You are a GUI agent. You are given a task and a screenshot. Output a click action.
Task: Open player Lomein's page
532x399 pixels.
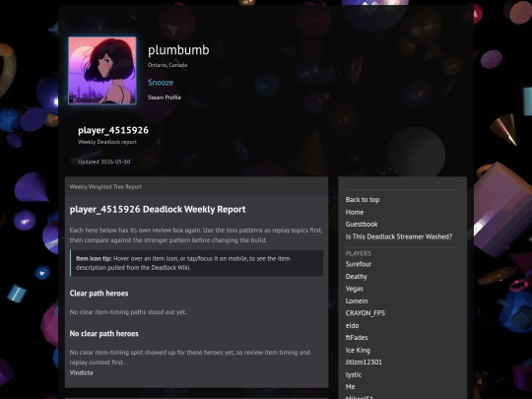pyautogui.click(x=357, y=300)
